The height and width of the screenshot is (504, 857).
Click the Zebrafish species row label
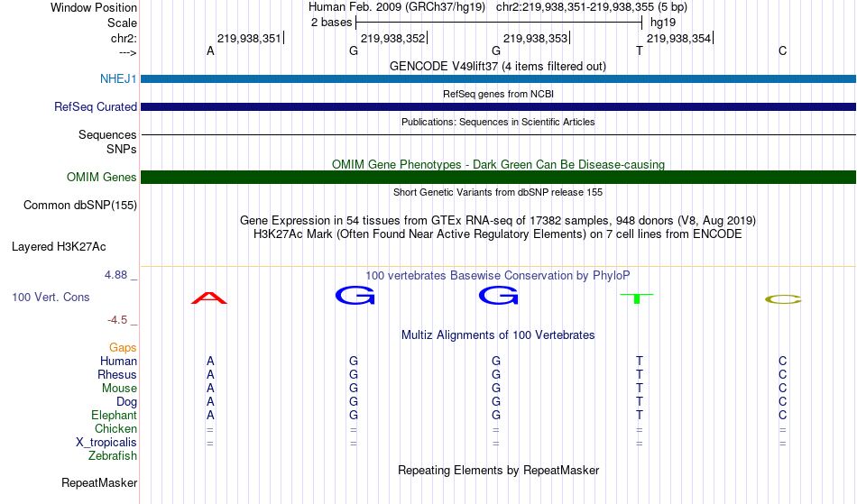point(113,455)
